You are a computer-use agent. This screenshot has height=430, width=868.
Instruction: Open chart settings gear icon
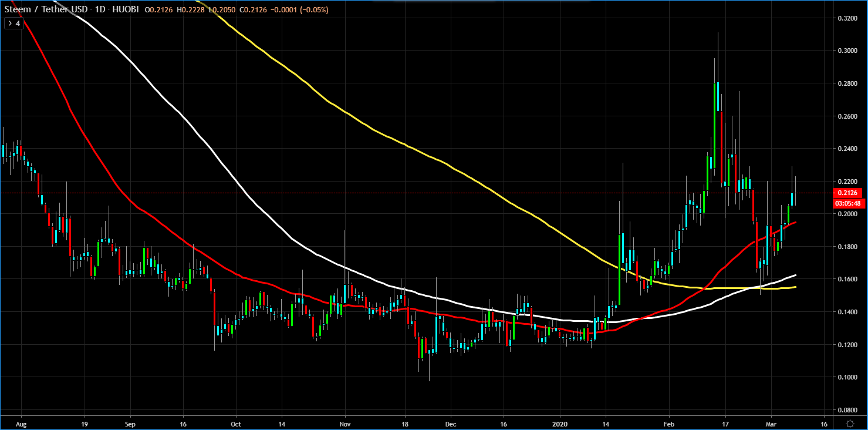pyautogui.click(x=850, y=423)
